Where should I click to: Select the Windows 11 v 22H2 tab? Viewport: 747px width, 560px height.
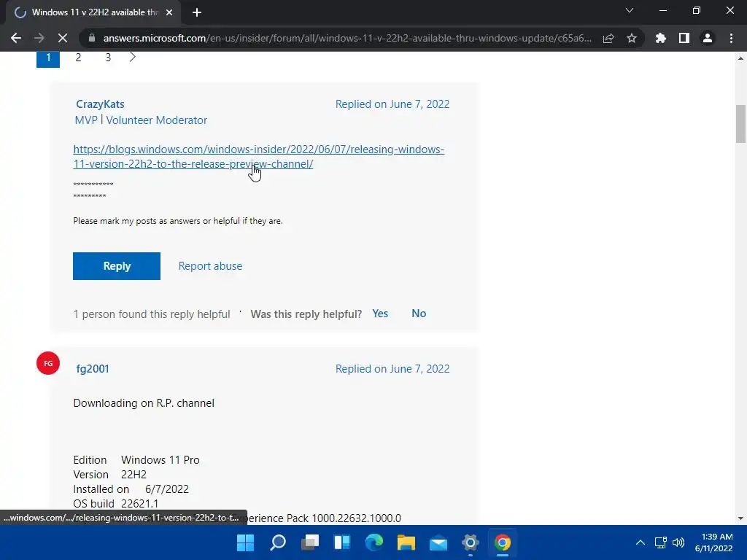(x=93, y=12)
